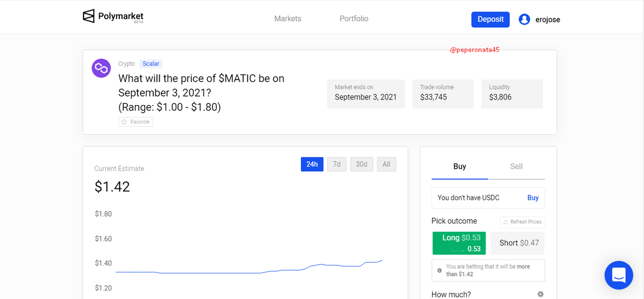
Task: Click the Buy USDC link
Action: coord(533,198)
